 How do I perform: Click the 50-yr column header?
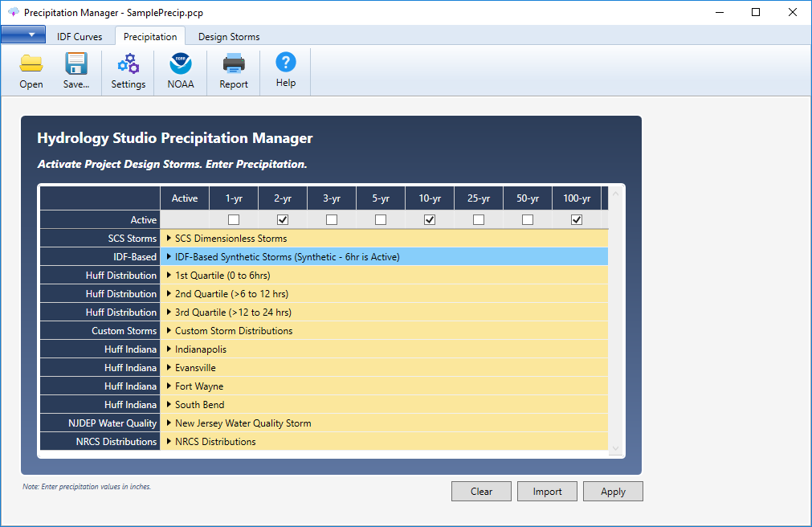tap(527, 198)
